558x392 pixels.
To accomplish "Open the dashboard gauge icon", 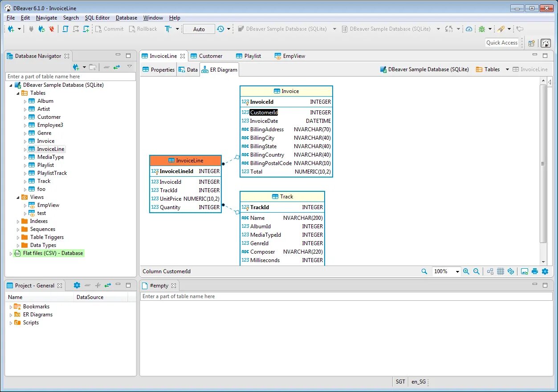I will pyautogui.click(x=469, y=29).
